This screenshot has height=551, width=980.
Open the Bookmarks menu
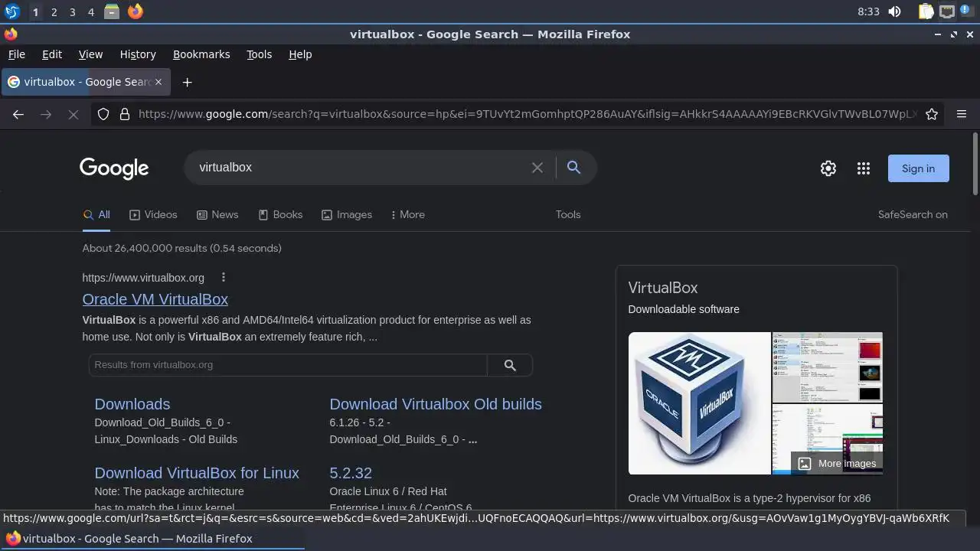pyautogui.click(x=201, y=54)
